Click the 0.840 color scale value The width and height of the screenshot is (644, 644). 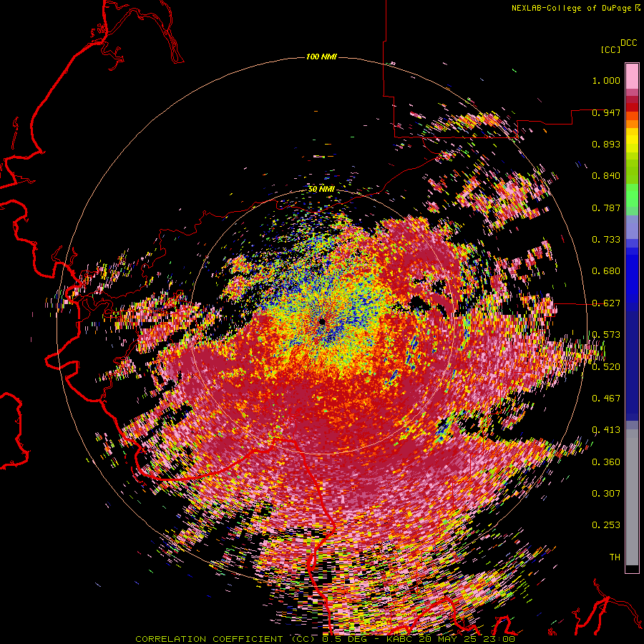pos(606,176)
